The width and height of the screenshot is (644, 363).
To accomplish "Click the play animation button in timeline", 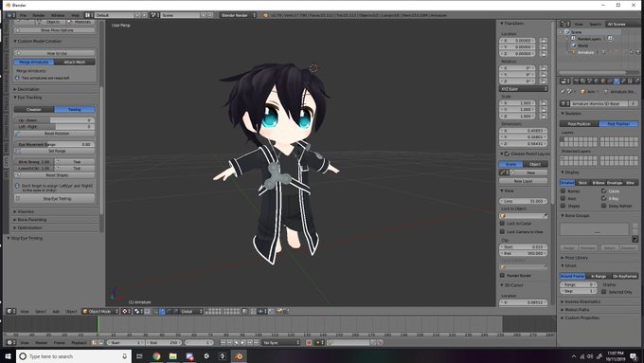I will pos(242,342).
